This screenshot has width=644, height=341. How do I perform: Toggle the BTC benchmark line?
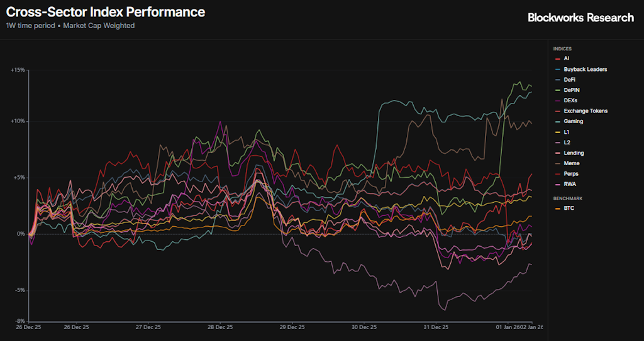pyautogui.click(x=569, y=208)
